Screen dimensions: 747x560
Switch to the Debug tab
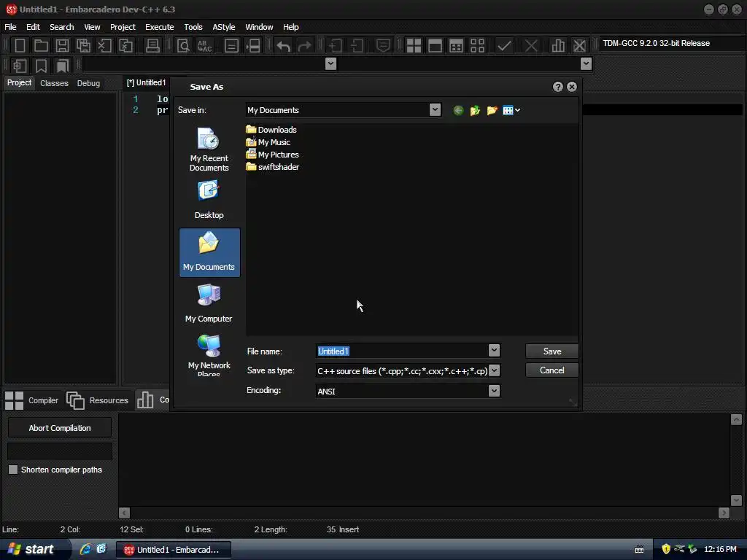click(x=88, y=83)
